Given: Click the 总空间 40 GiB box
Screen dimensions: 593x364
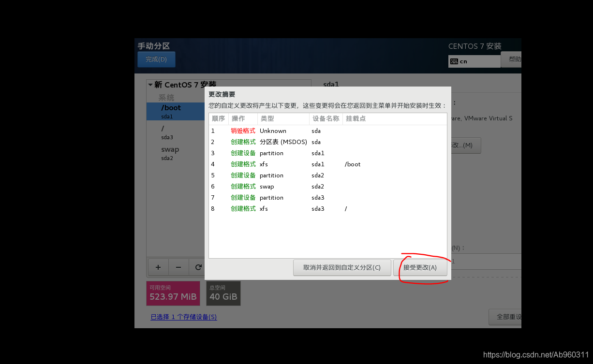Looking at the screenshot, I should [223, 293].
